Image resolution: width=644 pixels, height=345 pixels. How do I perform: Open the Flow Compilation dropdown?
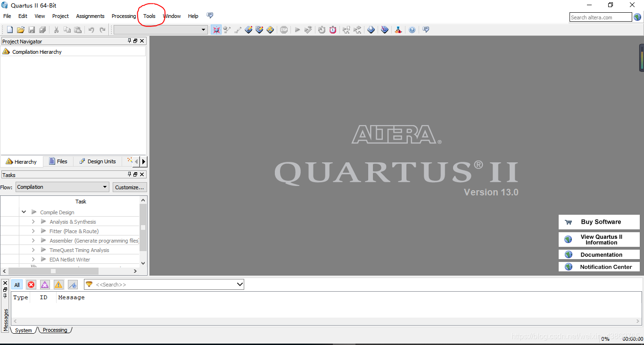62,187
